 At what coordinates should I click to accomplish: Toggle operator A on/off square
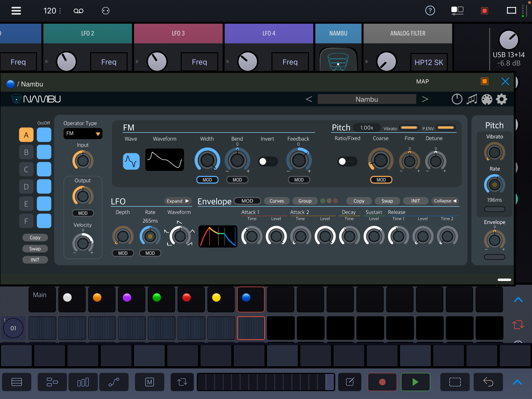coord(44,135)
